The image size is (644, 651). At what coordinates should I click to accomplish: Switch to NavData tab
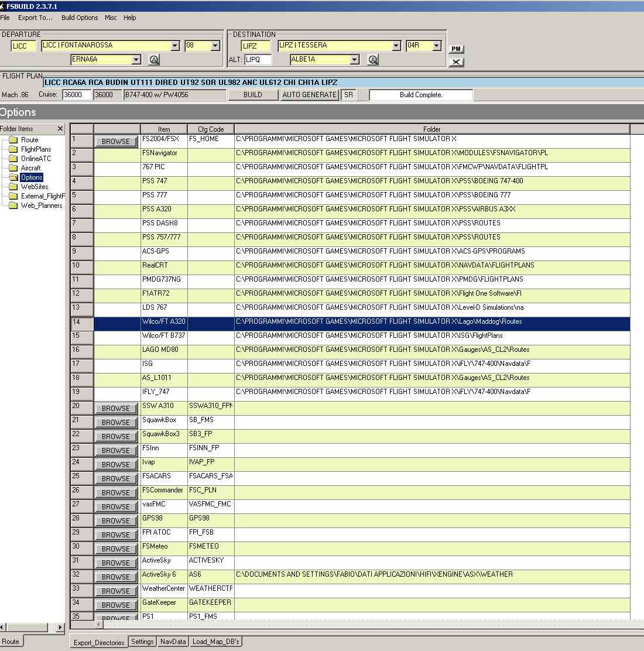[x=173, y=642]
